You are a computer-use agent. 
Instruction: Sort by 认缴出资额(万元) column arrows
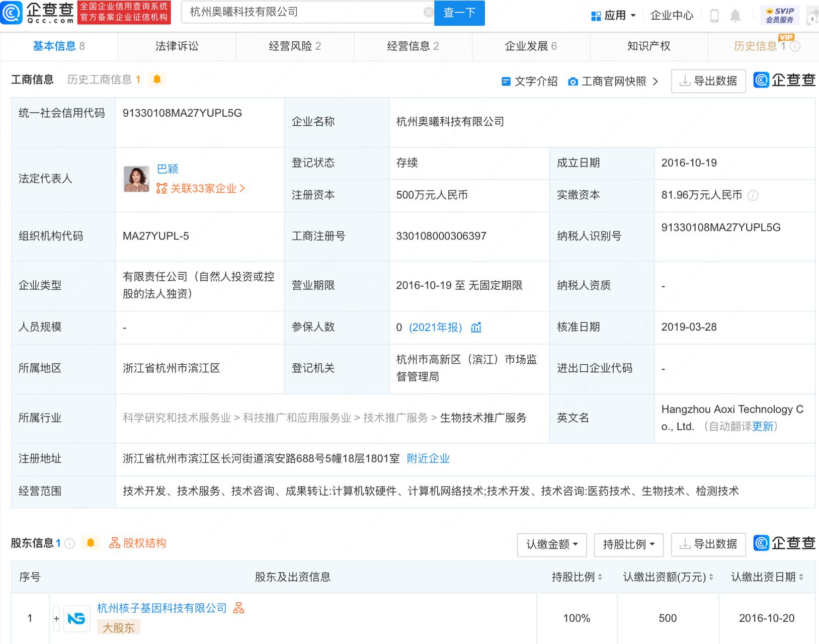click(711, 578)
